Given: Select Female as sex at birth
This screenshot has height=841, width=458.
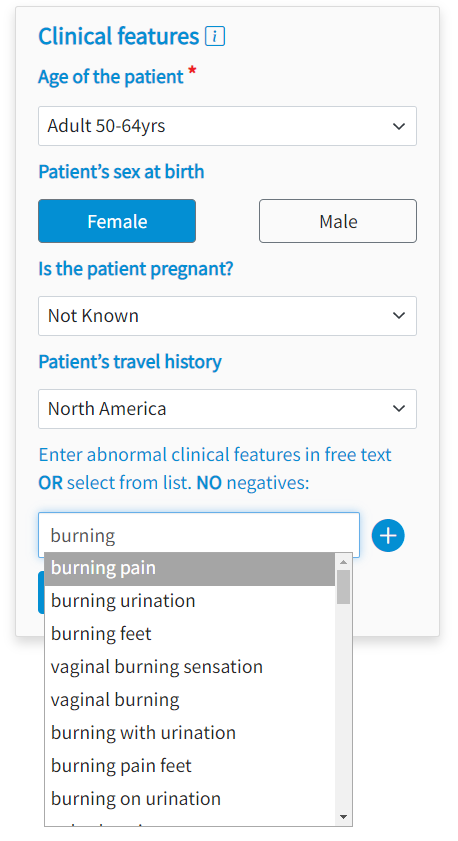Looking at the screenshot, I should (x=117, y=221).
